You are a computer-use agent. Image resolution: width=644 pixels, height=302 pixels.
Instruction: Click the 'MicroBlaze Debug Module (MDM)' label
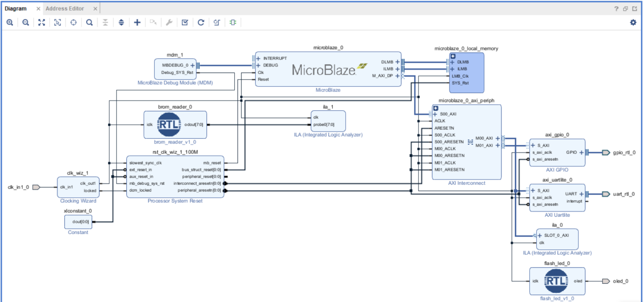[x=174, y=83]
